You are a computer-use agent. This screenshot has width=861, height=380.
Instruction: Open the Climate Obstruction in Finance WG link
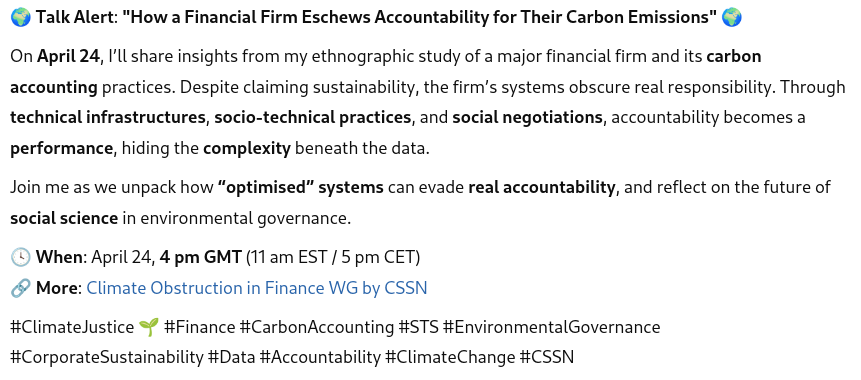point(256,288)
